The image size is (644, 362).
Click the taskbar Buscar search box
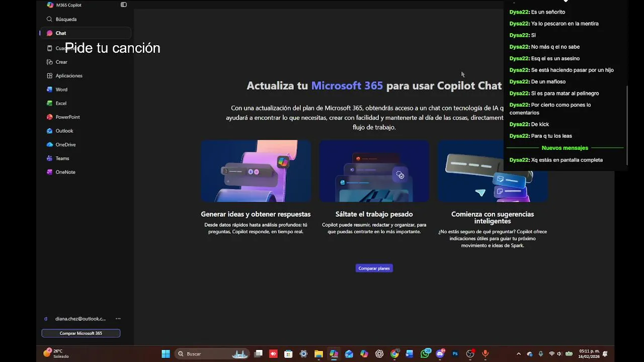point(212,354)
